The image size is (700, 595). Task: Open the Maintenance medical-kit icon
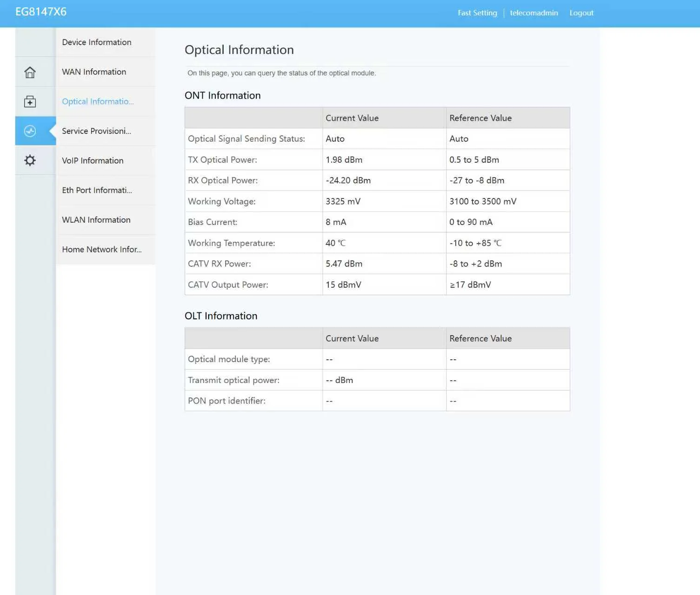tap(30, 101)
